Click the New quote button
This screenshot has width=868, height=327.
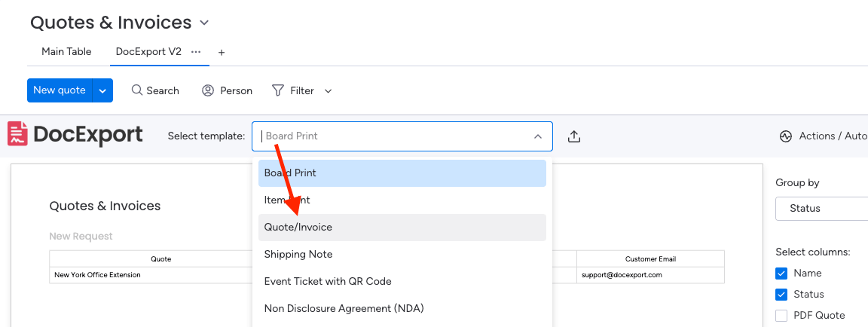coord(60,90)
